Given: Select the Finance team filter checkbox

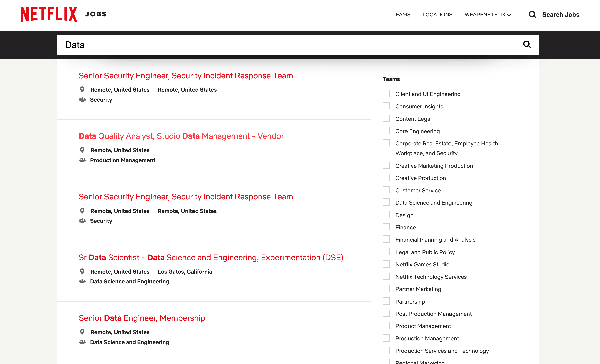Looking at the screenshot, I should click(x=386, y=227).
